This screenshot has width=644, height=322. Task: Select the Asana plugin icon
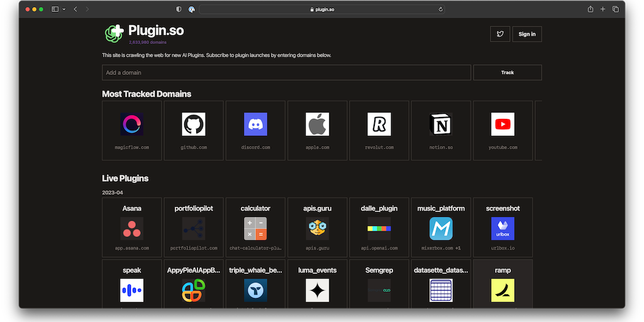(132, 228)
